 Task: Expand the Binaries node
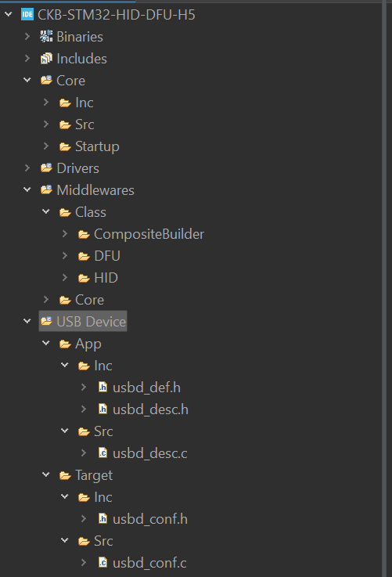tap(27, 37)
